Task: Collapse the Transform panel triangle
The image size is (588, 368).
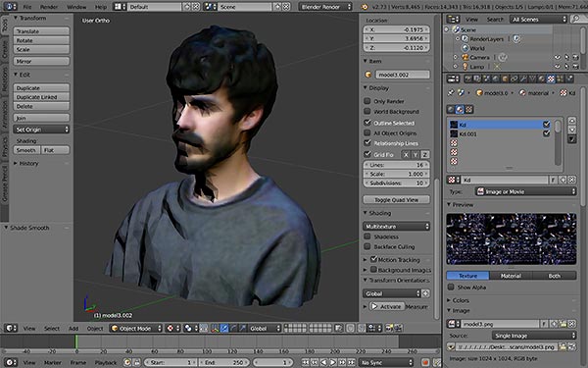Action: coord(16,18)
